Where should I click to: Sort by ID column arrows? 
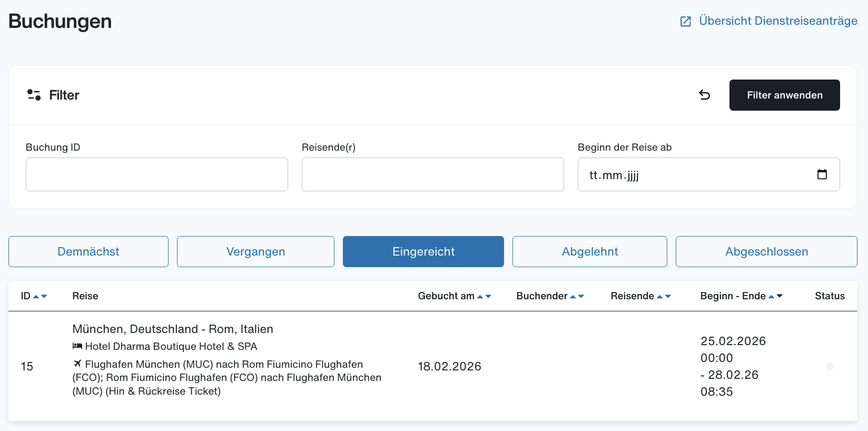[x=40, y=297]
